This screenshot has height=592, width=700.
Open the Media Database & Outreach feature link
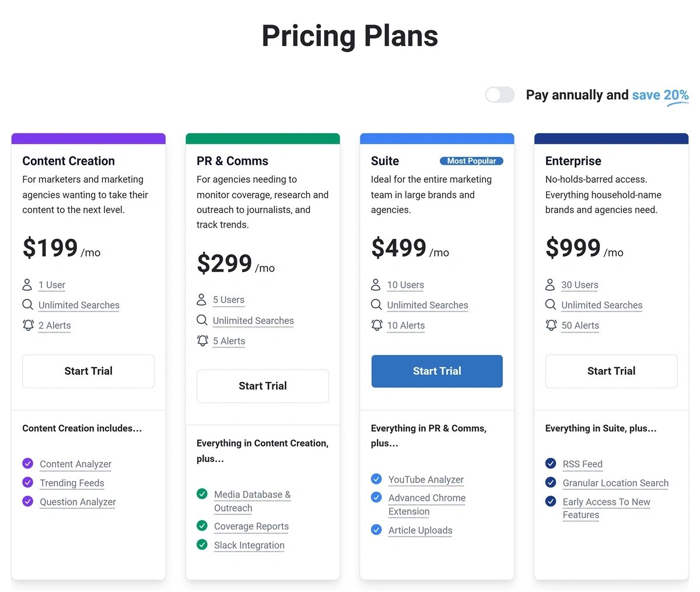[252, 501]
